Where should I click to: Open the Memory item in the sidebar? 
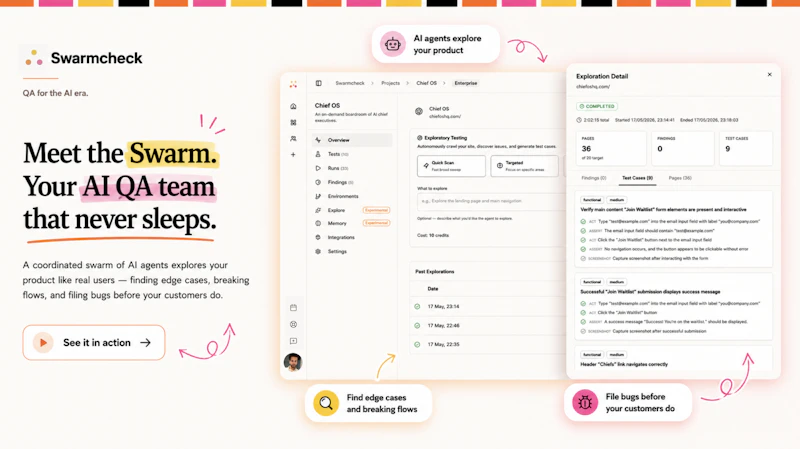pyautogui.click(x=352, y=223)
